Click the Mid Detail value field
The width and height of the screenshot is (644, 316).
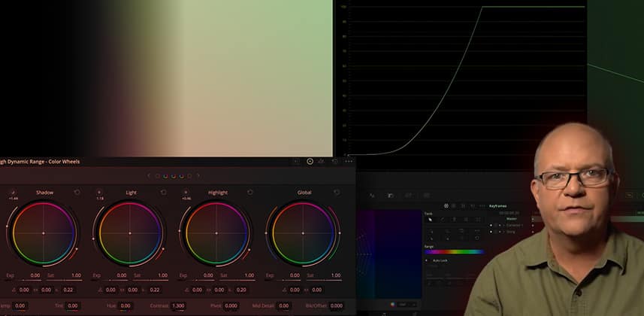pos(284,305)
